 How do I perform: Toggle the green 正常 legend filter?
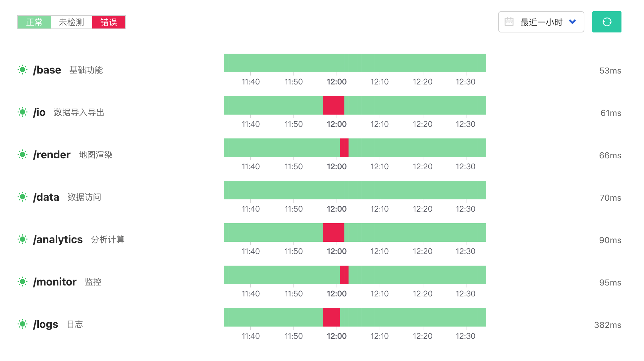(x=34, y=22)
